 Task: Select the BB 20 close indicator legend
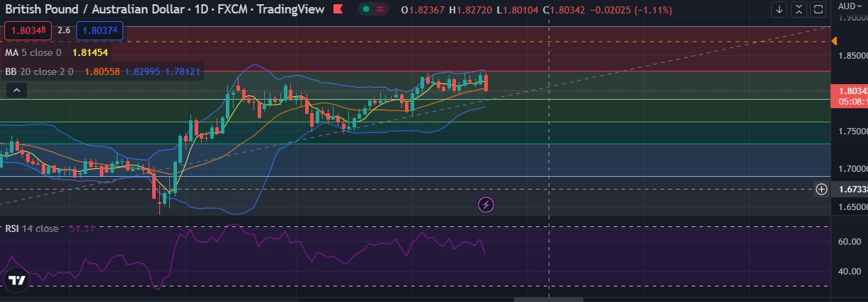pyautogui.click(x=40, y=71)
